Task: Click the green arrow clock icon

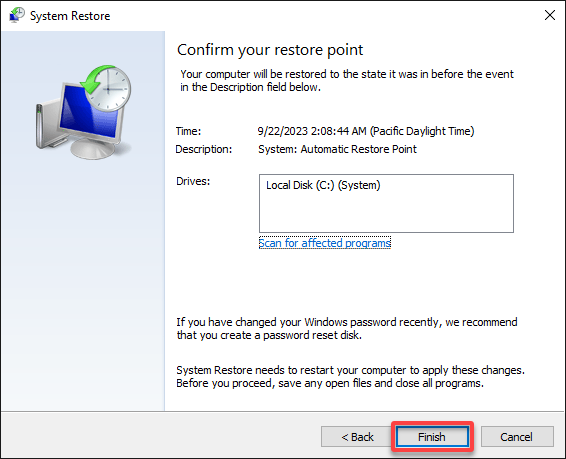Action: coord(106,88)
